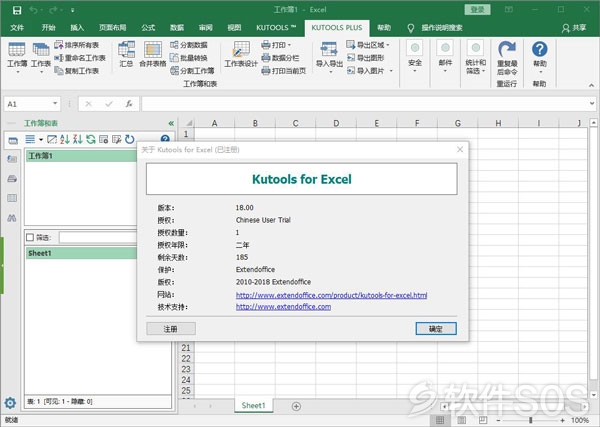Image resolution: width=600 pixels, height=427 pixels.
Task: Switch to the 公式 Formulas tab
Action: [x=148, y=28]
